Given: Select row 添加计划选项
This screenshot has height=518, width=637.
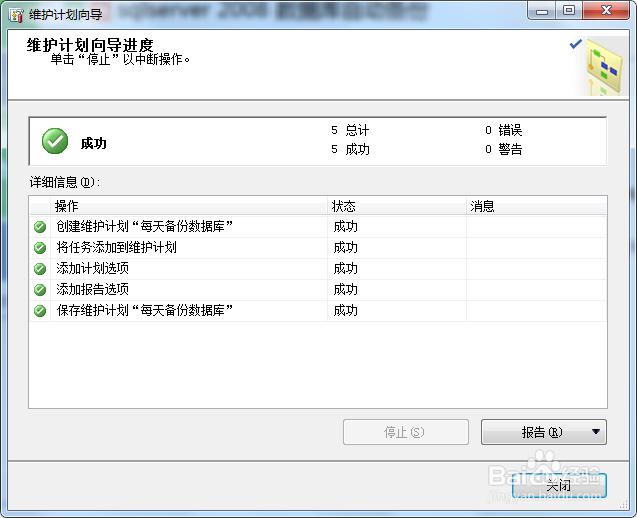Looking at the screenshot, I should (x=318, y=269).
